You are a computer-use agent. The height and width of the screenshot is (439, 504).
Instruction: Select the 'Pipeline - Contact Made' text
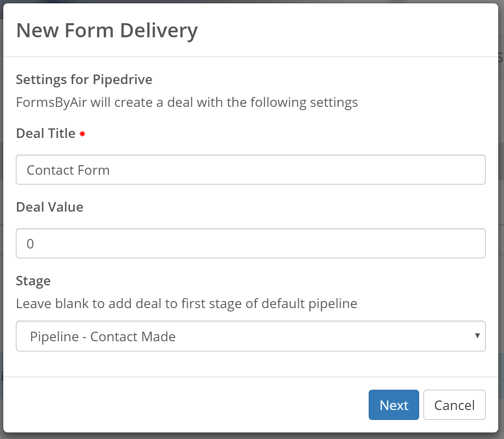point(103,337)
